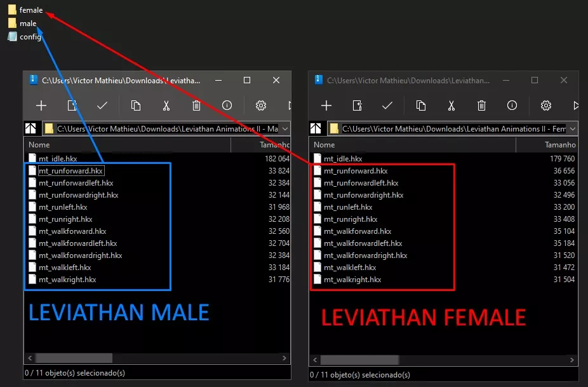The width and height of the screenshot is (588, 387).
Task: Click the Info icon in right window
Action: coord(512,105)
